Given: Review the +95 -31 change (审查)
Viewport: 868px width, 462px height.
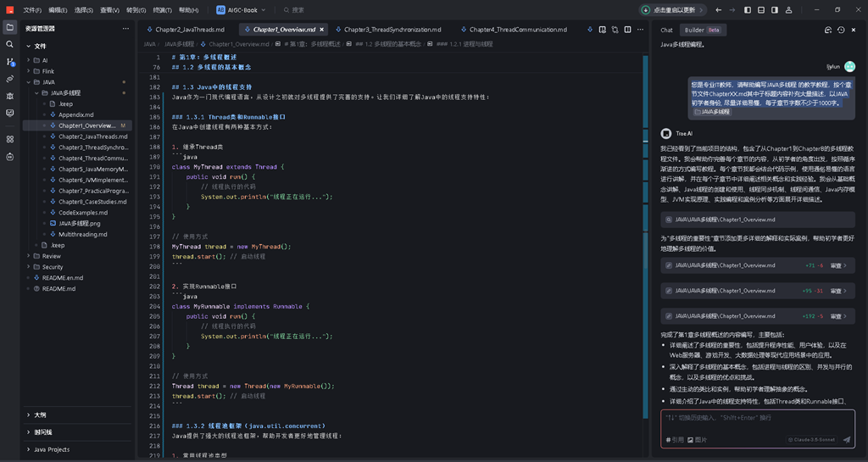Looking at the screenshot, I should 838,291.
